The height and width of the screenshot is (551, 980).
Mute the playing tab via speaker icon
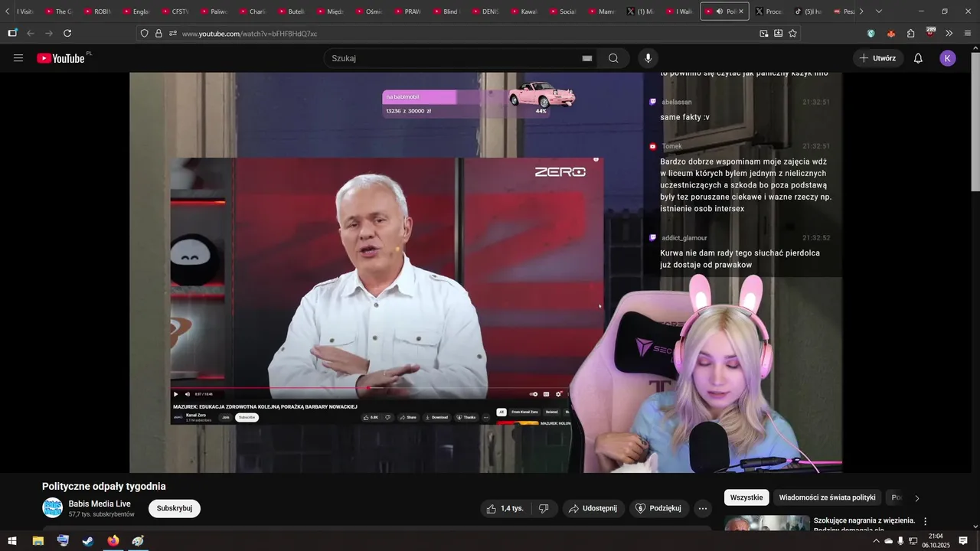[x=719, y=11]
